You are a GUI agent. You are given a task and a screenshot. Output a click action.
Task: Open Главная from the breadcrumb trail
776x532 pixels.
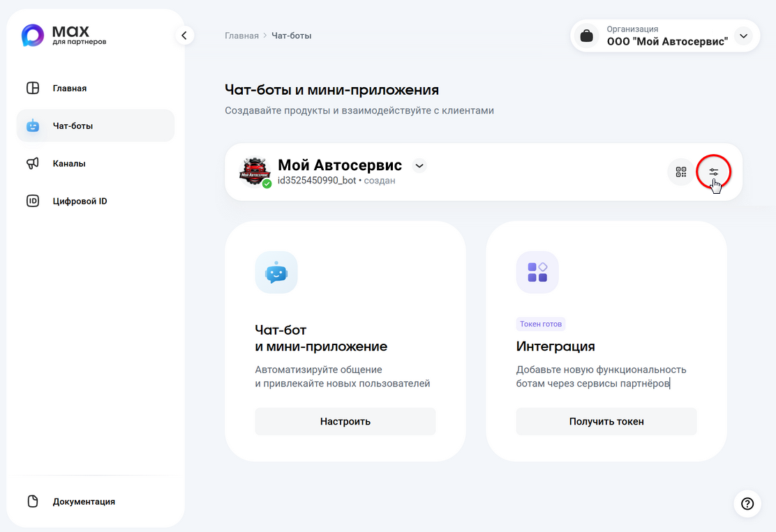[x=241, y=35]
